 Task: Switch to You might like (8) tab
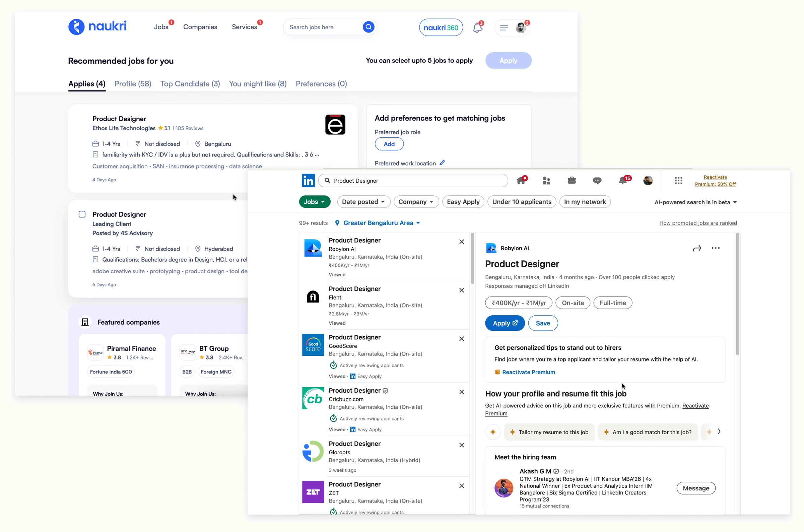(x=258, y=84)
